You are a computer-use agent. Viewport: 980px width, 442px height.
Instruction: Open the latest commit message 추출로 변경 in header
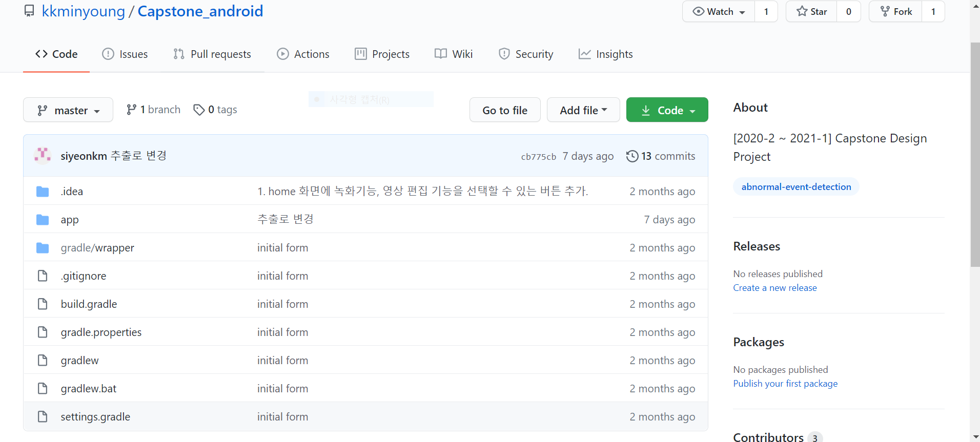tap(139, 156)
